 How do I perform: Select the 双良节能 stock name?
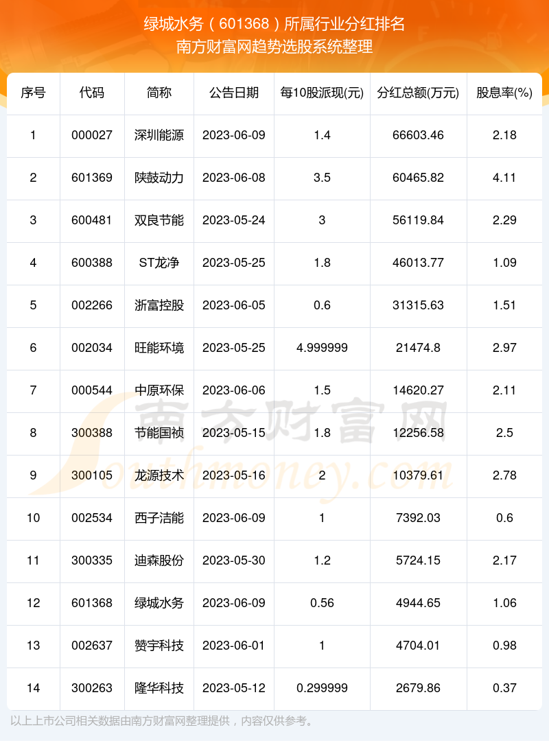159,220
